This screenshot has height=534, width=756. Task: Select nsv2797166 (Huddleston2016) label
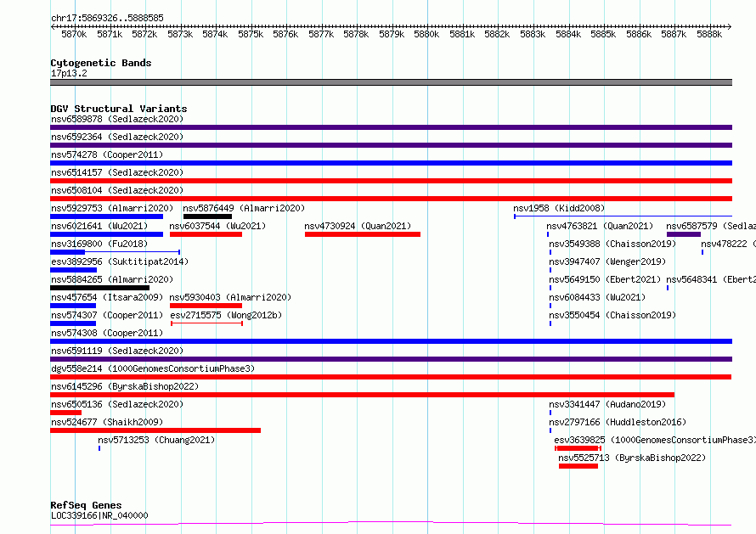618,422
